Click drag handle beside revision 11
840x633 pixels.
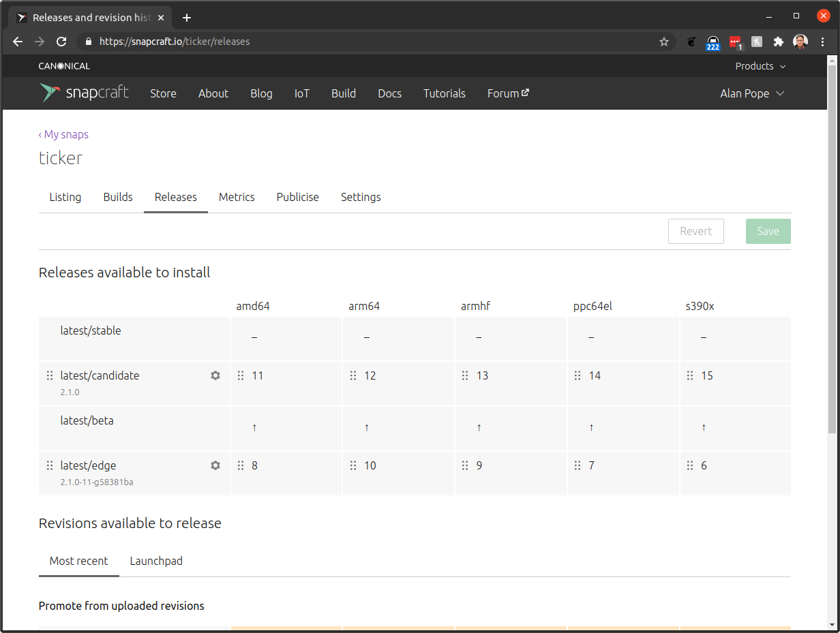coord(241,375)
